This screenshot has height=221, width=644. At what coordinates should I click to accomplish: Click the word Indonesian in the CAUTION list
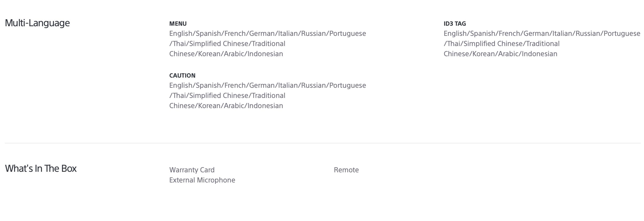tap(265, 106)
